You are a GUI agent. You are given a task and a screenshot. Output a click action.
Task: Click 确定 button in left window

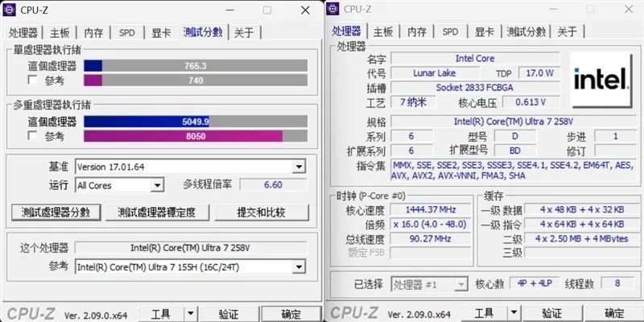pyautogui.click(x=291, y=315)
